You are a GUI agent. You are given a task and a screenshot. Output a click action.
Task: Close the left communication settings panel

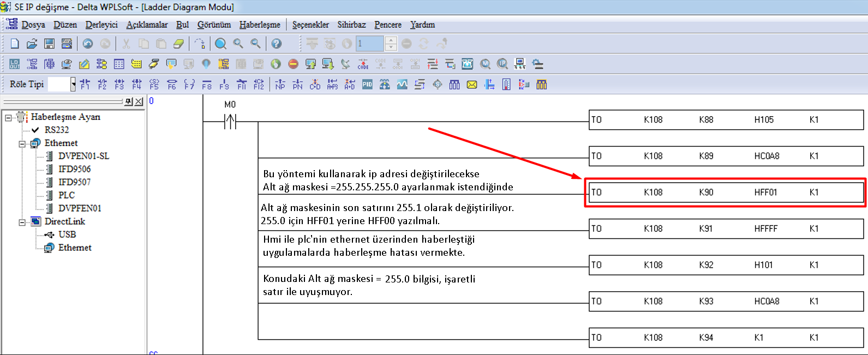tap(139, 101)
